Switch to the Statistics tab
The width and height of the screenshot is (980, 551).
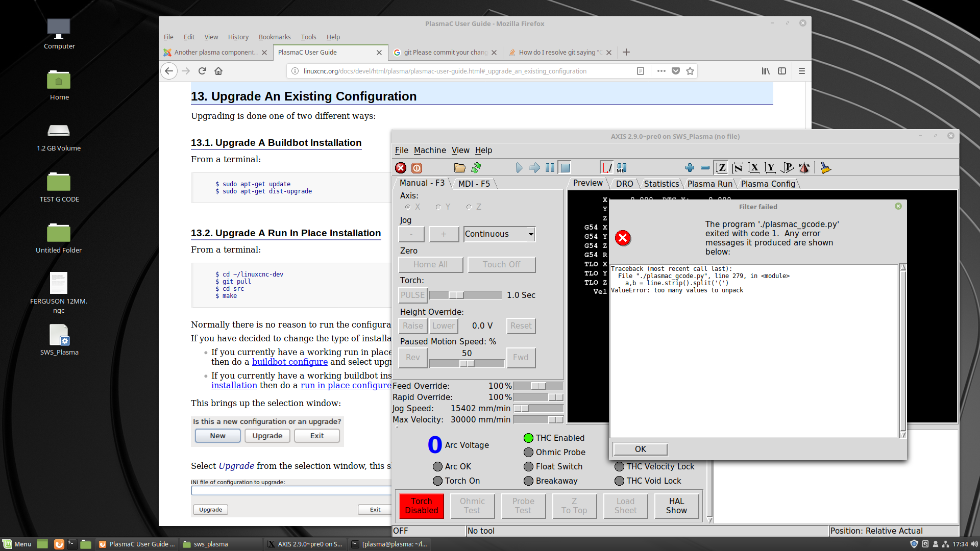(661, 184)
